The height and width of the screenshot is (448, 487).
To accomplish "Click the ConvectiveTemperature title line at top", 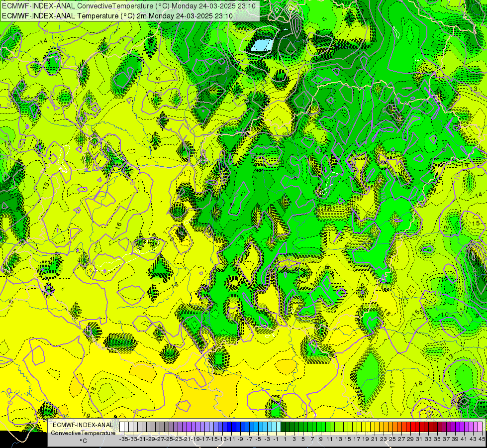I will [x=129, y=6].
